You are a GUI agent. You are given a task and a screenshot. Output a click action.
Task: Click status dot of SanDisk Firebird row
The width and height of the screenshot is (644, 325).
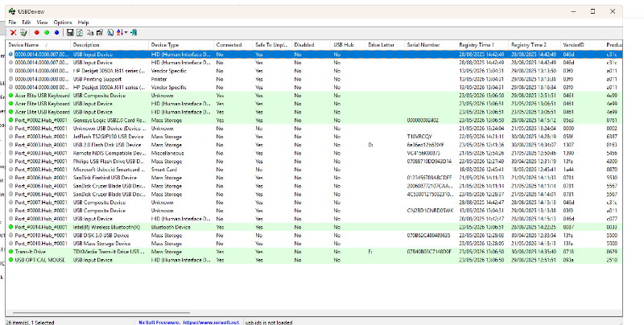coord(10,178)
